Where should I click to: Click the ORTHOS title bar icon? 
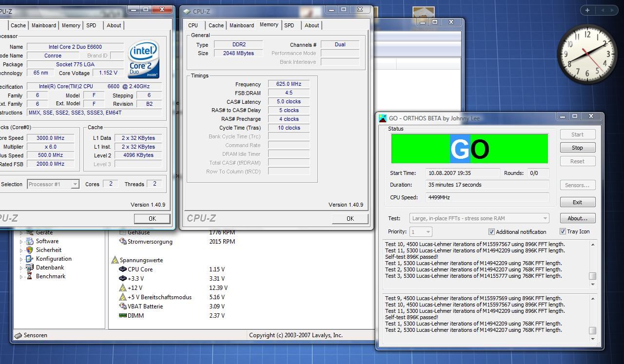tap(383, 118)
